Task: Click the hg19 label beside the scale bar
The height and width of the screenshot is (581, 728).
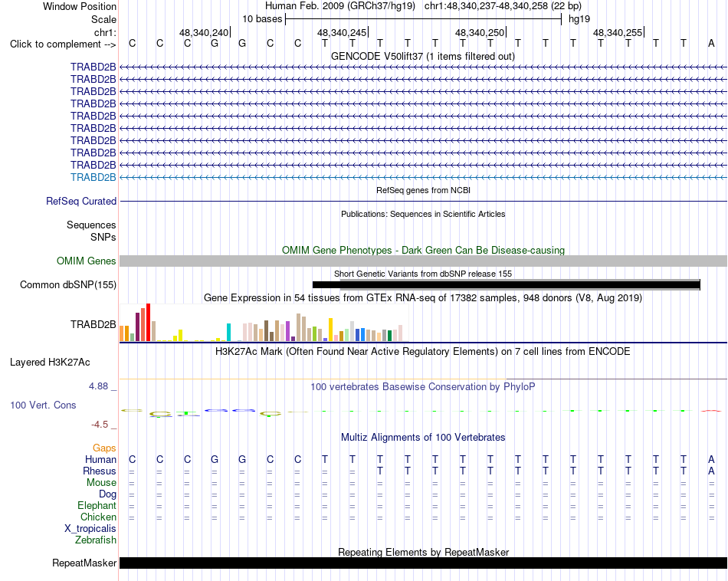Action: pos(579,19)
